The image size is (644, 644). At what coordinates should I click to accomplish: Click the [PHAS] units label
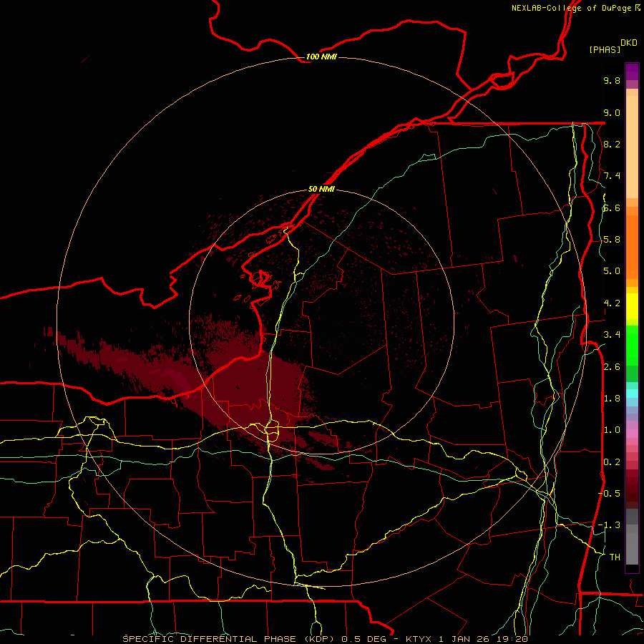point(605,49)
